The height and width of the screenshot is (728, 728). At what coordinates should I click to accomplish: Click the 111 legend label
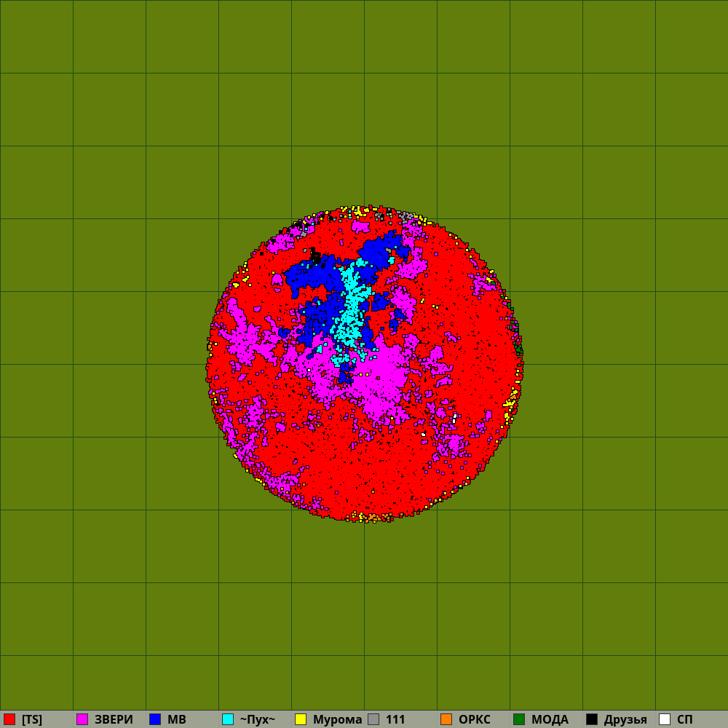tap(395, 720)
